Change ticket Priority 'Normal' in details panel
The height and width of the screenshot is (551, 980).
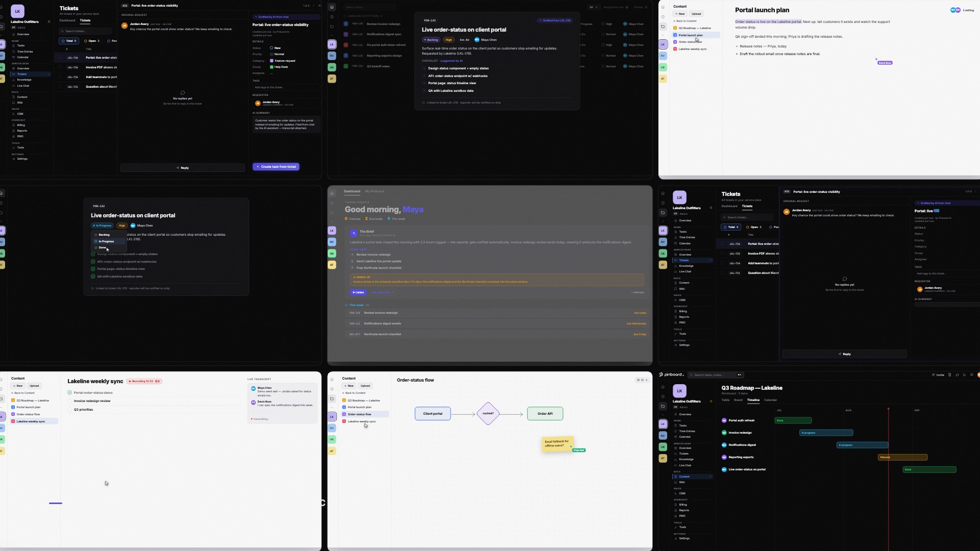pyautogui.click(x=277, y=54)
